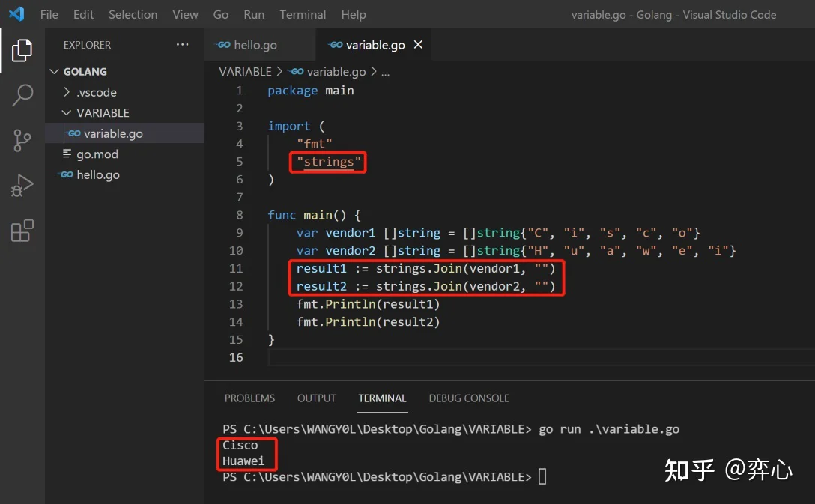Select go.mod in the Explorer tree
Image resolution: width=815 pixels, height=504 pixels.
[125, 154]
